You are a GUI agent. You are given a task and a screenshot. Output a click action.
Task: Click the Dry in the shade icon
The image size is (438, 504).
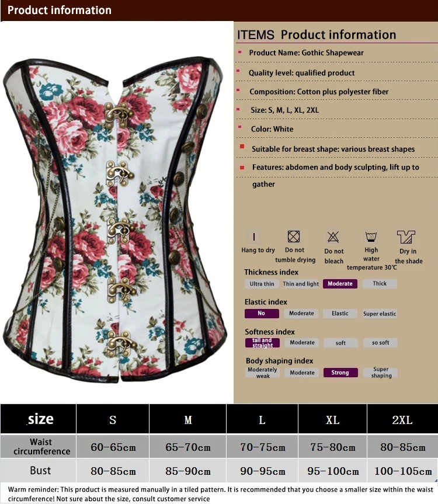(406, 237)
